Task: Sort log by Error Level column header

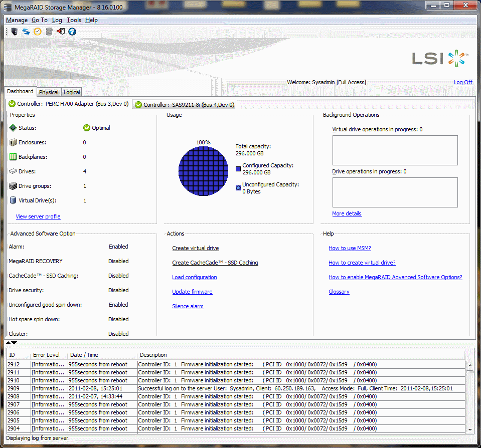Action: 46,355
